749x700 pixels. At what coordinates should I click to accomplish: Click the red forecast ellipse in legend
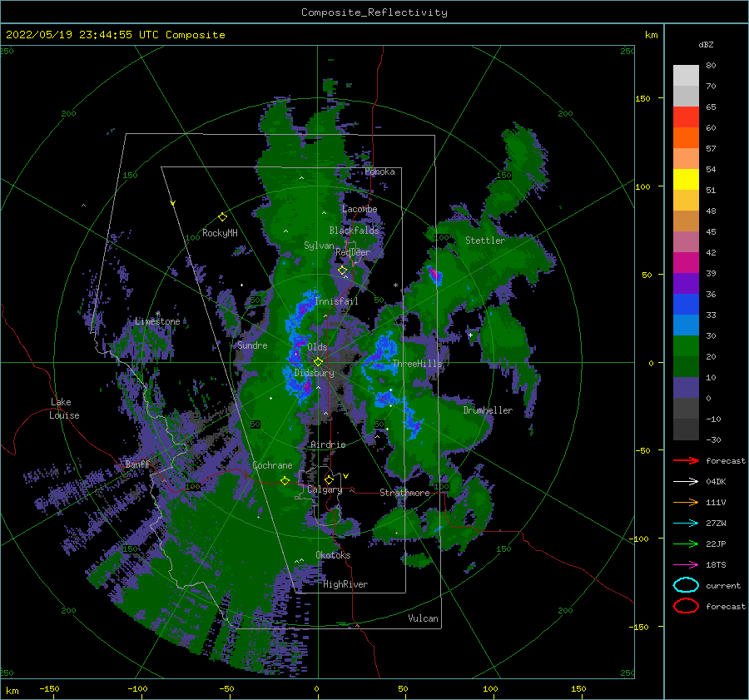pos(686,606)
